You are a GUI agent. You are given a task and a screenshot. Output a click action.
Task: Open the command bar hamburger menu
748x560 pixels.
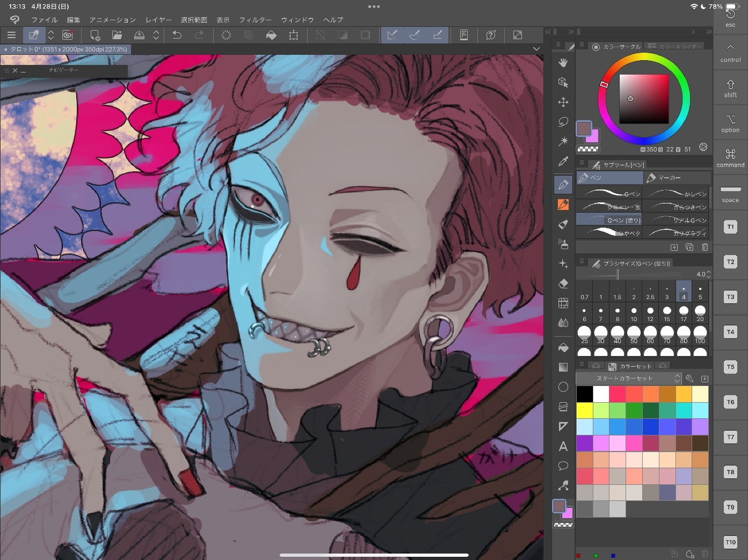pos(11,35)
